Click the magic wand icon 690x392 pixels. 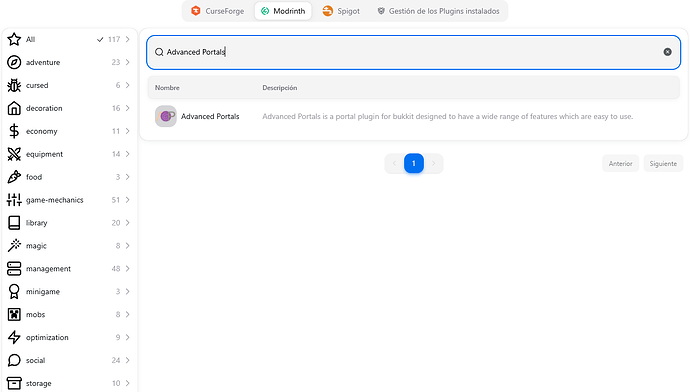pyautogui.click(x=14, y=245)
